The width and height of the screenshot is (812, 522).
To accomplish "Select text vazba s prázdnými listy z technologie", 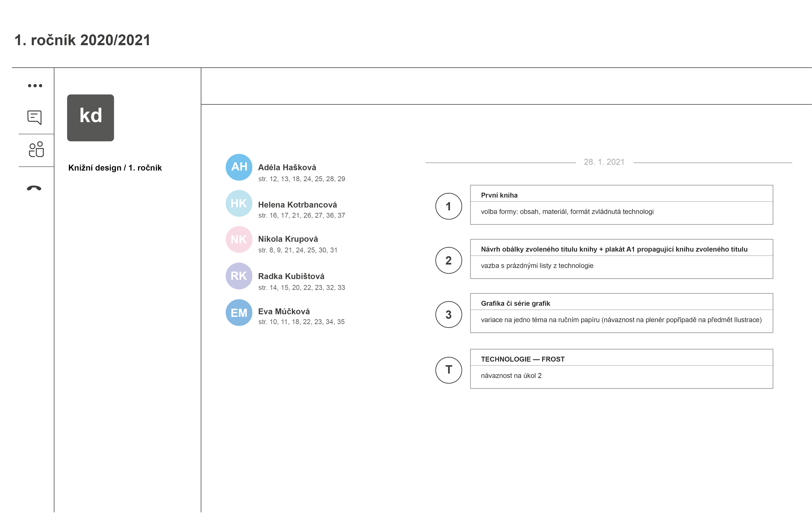I will pyautogui.click(x=537, y=266).
